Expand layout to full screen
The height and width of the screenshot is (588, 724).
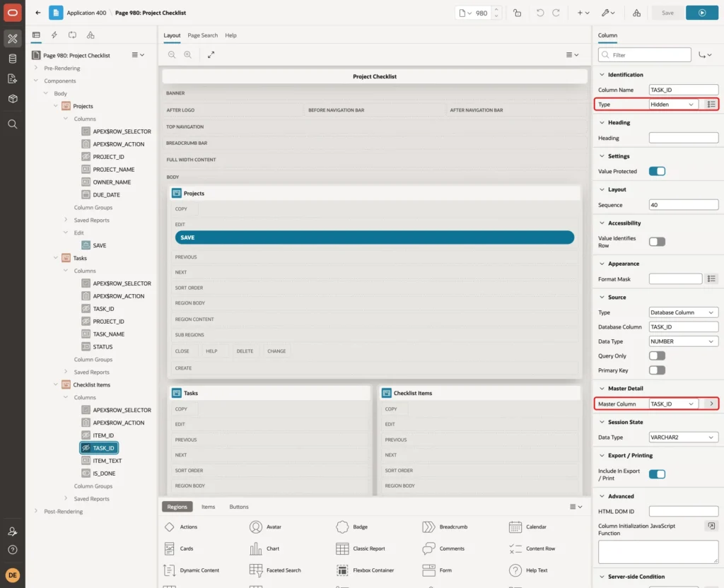[x=211, y=54]
